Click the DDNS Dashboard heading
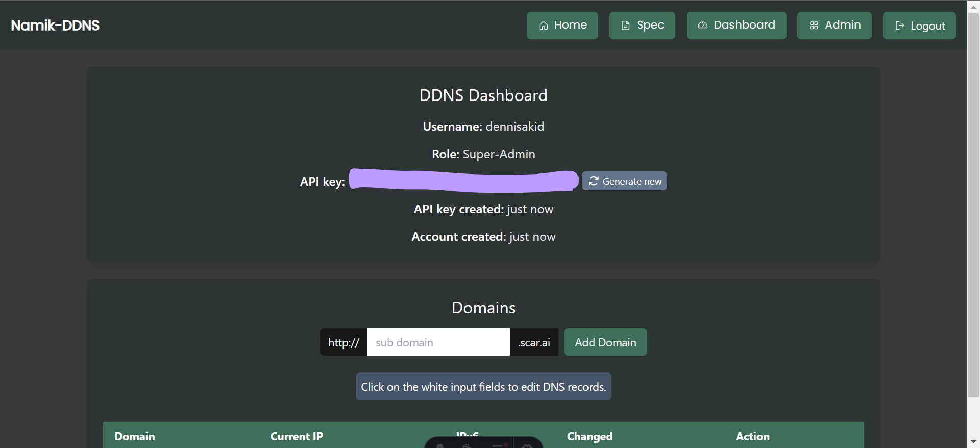The image size is (980, 448). click(x=483, y=95)
